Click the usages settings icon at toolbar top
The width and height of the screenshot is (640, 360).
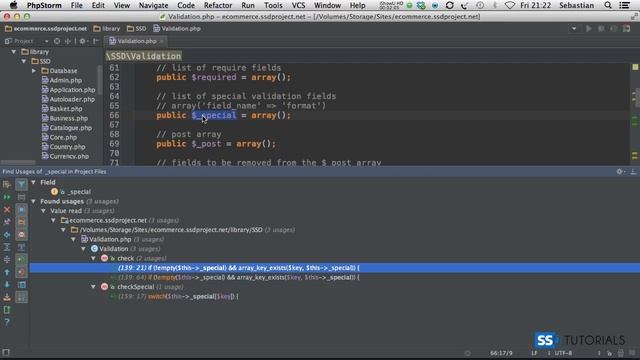click(x=7, y=184)
